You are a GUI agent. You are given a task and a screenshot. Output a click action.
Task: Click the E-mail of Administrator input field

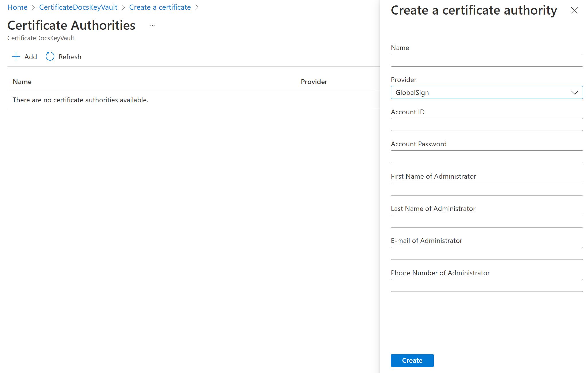coord(486,253)
